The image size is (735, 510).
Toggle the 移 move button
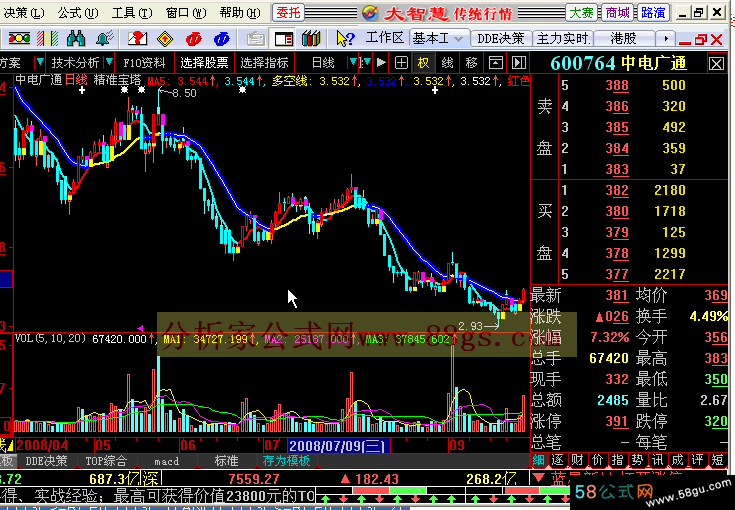pos(472,62)
